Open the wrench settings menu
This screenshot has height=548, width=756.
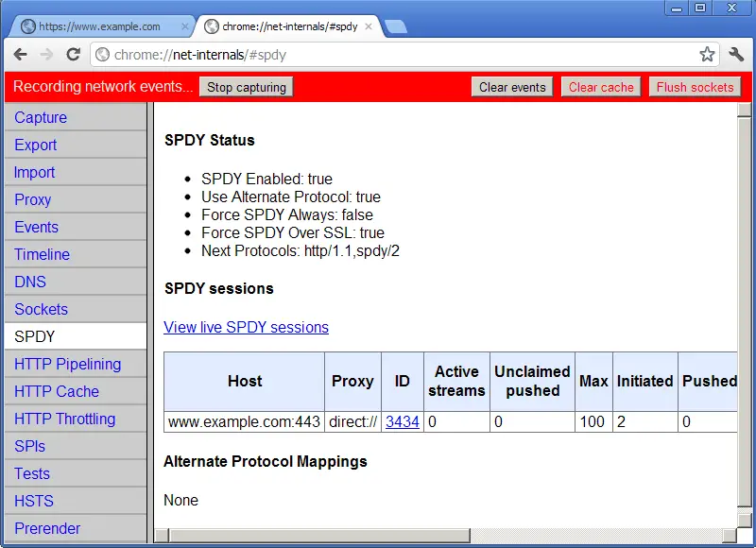737,55
